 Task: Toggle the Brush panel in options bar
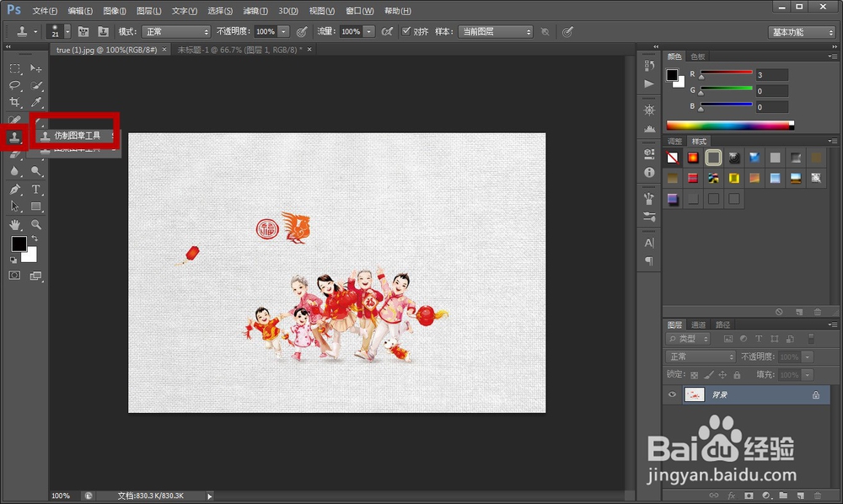click(83, 32)
